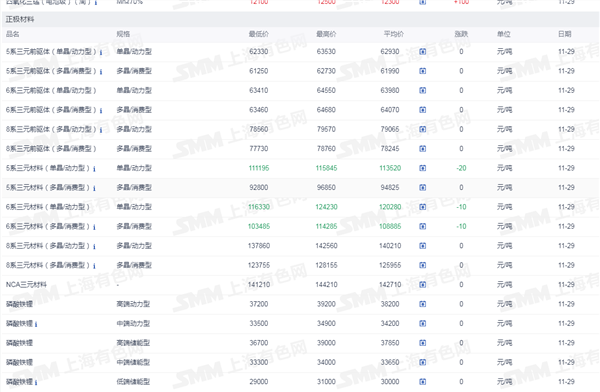
Task: Open price chart icon beside average 62930
Action: 422,52
